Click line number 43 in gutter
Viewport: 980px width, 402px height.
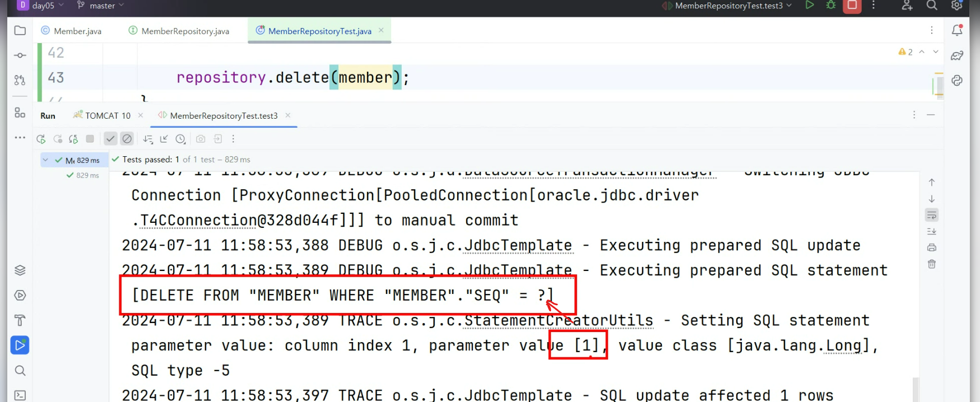[56, 78]
